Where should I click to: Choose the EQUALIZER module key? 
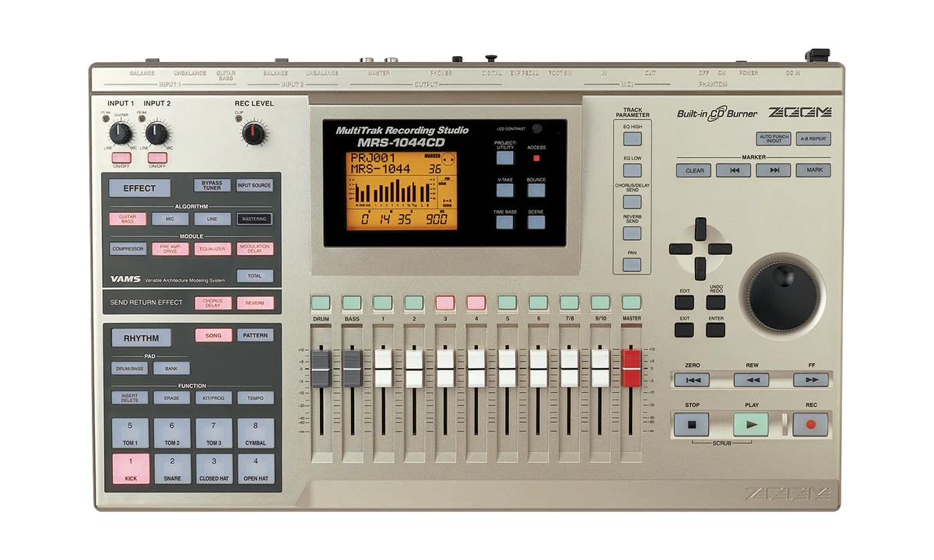pyautogui.click(x=212, y=249)
